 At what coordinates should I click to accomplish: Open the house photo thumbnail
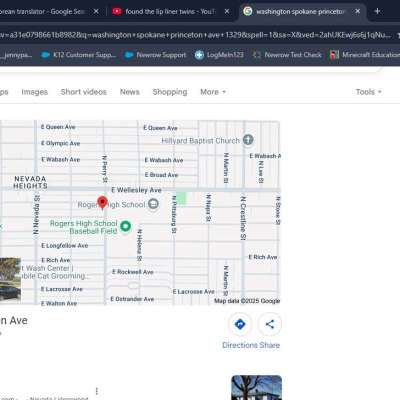click(x=257, y=388)
